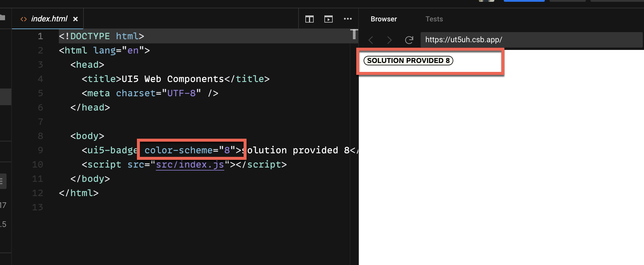
Task: Click line number 9 in gutter
Action: [x=40, y=150]
